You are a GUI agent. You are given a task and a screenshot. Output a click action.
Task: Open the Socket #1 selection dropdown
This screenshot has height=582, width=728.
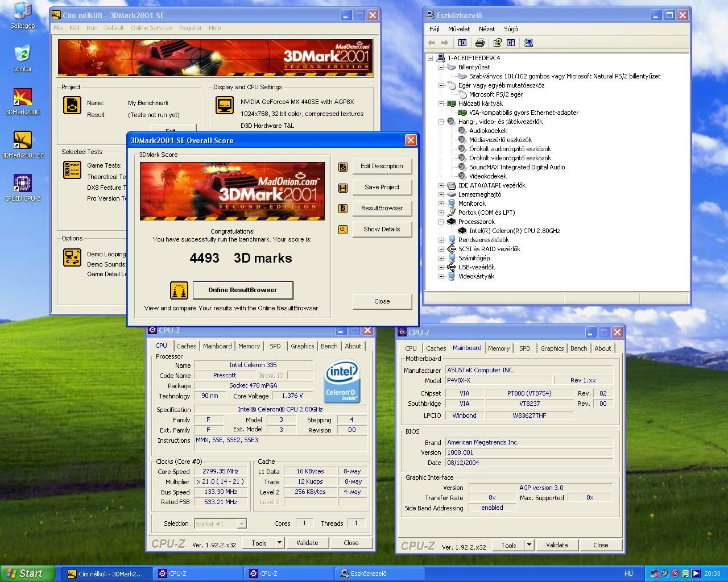click(x=242, y=524)
